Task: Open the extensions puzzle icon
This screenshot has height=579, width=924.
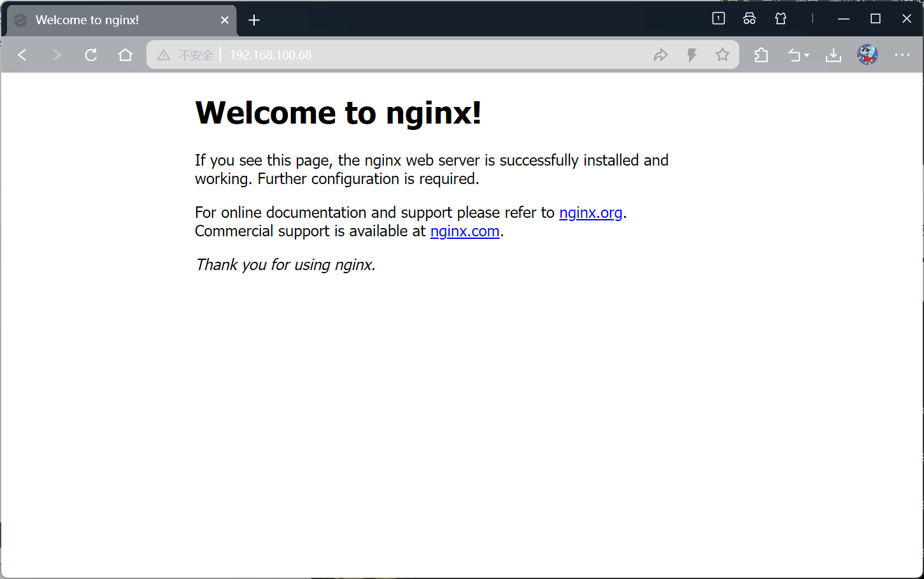Action: coord(761,55)
